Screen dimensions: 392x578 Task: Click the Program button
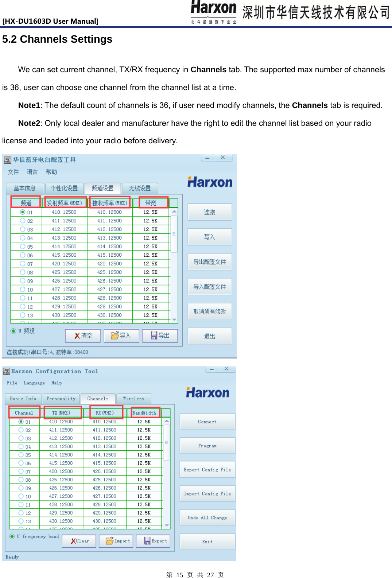(x=207, y=446)
